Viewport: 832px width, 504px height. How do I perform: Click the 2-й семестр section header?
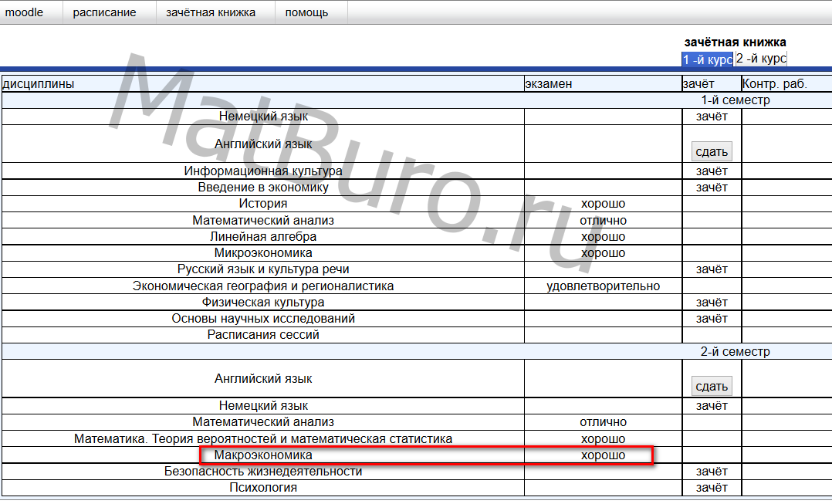735,352
